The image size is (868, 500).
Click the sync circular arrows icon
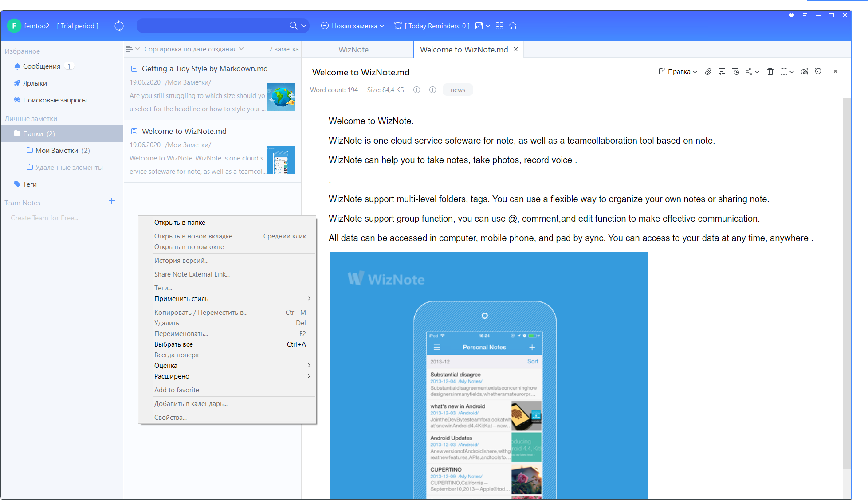119,26
